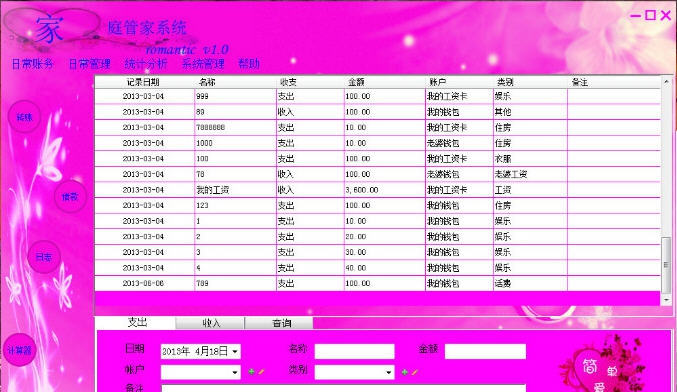Expand the 日期 date picker dropdown
Viewport: 677px width, 392px height.
pyautogui.click(x=235, y=351)
